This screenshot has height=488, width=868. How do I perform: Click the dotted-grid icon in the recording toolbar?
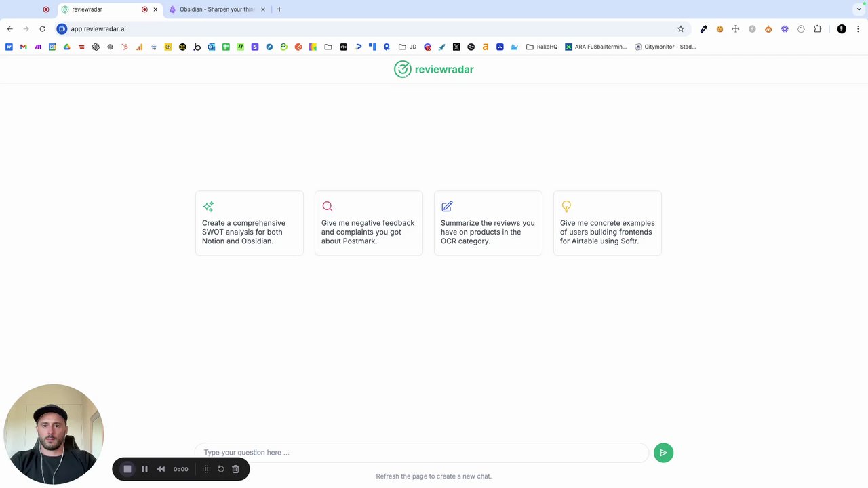click(x=207, y=469)
